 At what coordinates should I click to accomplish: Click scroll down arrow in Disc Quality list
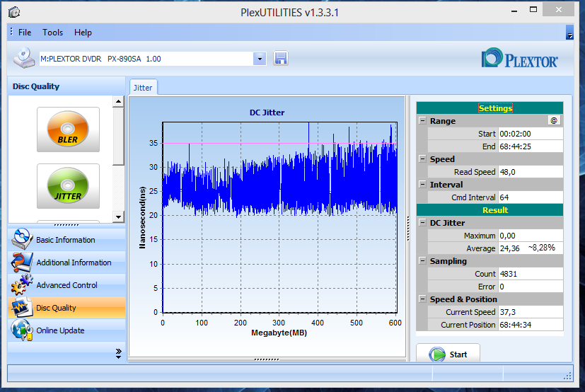pos(118,217)
